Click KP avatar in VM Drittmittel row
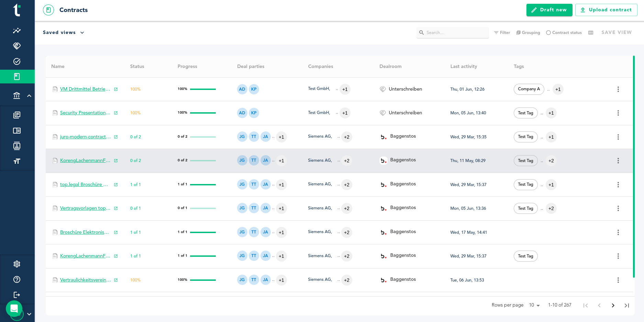This screenshot has height=322, width=644. tap(254, 89)
